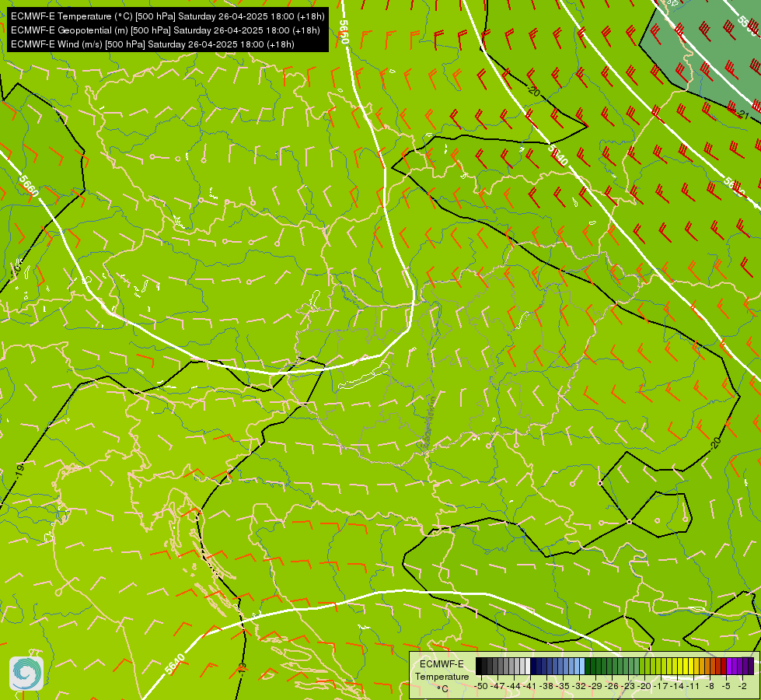Click the ECMWF-E Geopotential 500 hPa title line
The width and height of the screenshot is (761, 700).
(x=165, y=30)
